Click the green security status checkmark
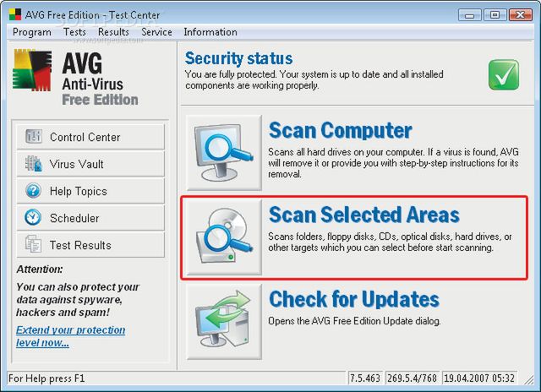The image size is (541, 392). click(504, 75)
